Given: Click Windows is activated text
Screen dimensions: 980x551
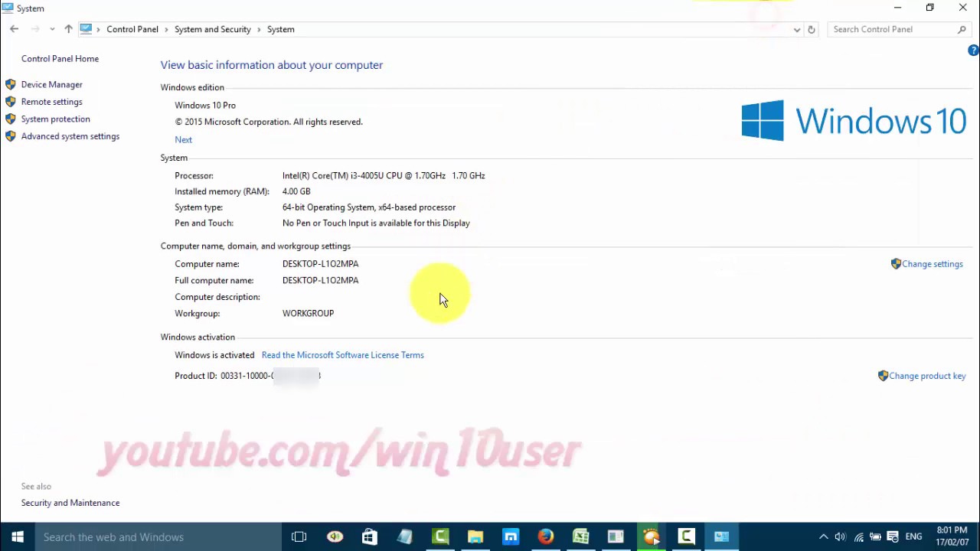Looking at the screenshot, I should (214, 355).
